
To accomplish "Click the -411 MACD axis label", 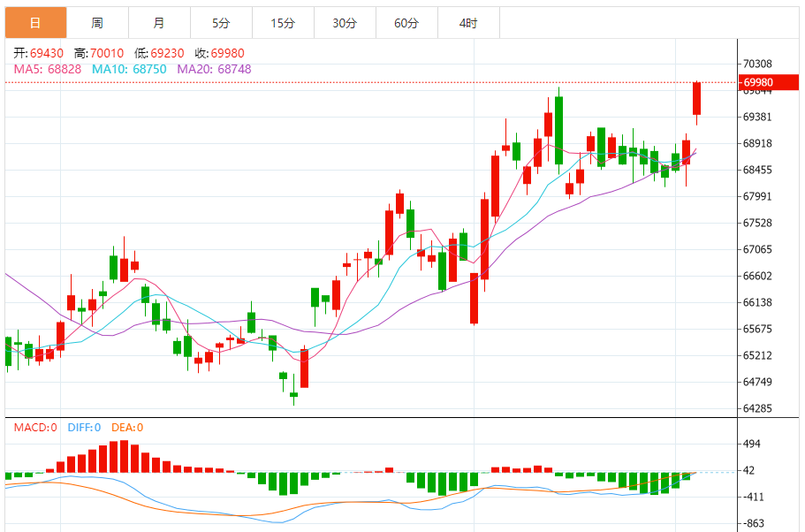I will pyautogui.click(x=753, y=497).
